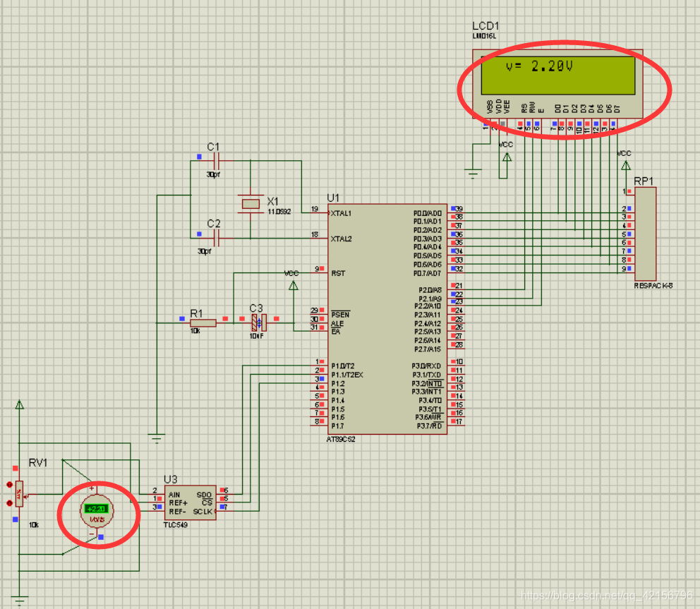The height and width of the screenshot is (609, 700).
Task: Click the 'LCD1' component reference label
Action: click(x=485, y=26)
